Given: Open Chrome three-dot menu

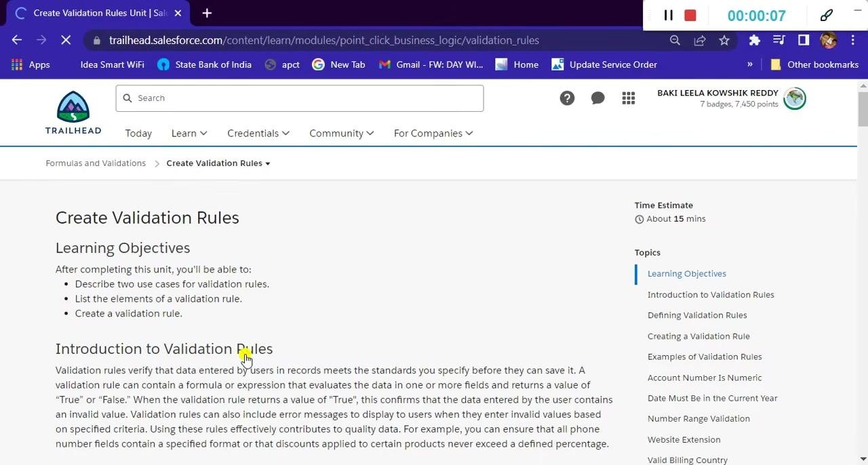Looking at the screenshot, I should click(853, 40).
